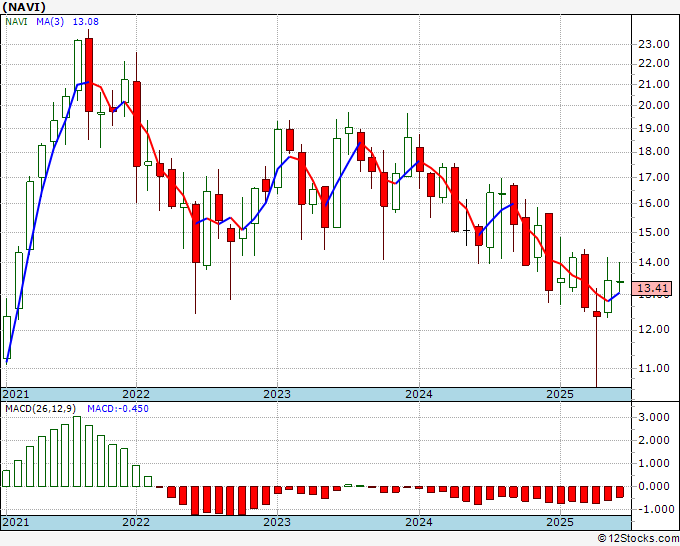Click the tallest red candle near 23.00 peak
Image resolution: width=680 pixels, height=546 pixels.
click(89, 75)
